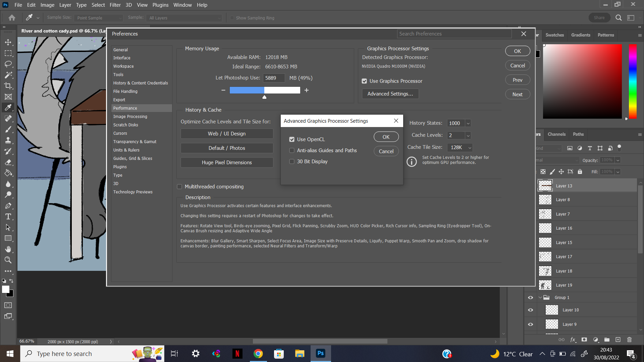Image resolution: width=644 pixels, height=362 pixels.
Task: Select the Lasso tool
Action: (x=8, y=64)
